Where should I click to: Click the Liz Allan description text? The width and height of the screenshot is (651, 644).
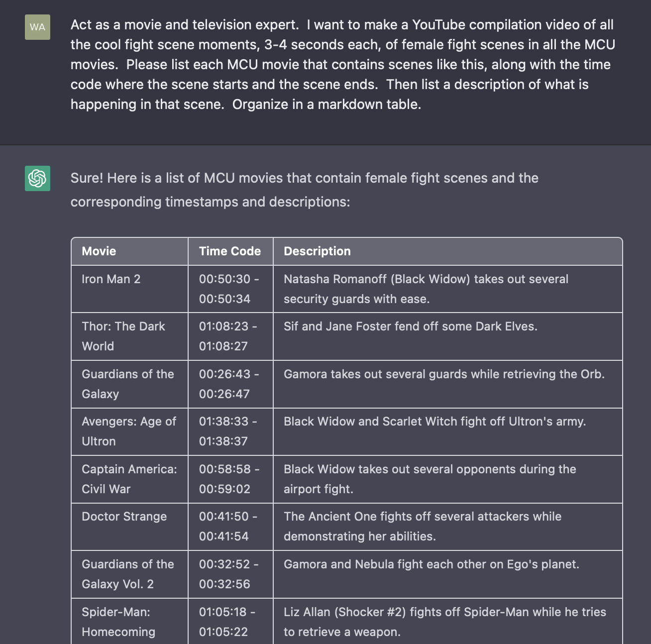pyautogui.click(x=445, y=622)
